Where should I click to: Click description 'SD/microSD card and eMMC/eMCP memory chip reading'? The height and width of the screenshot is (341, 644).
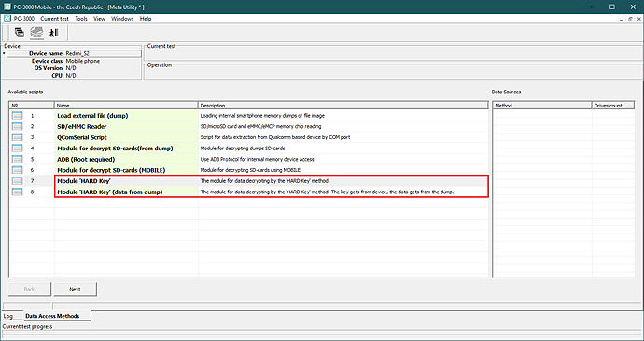click(x=260, y=126)
